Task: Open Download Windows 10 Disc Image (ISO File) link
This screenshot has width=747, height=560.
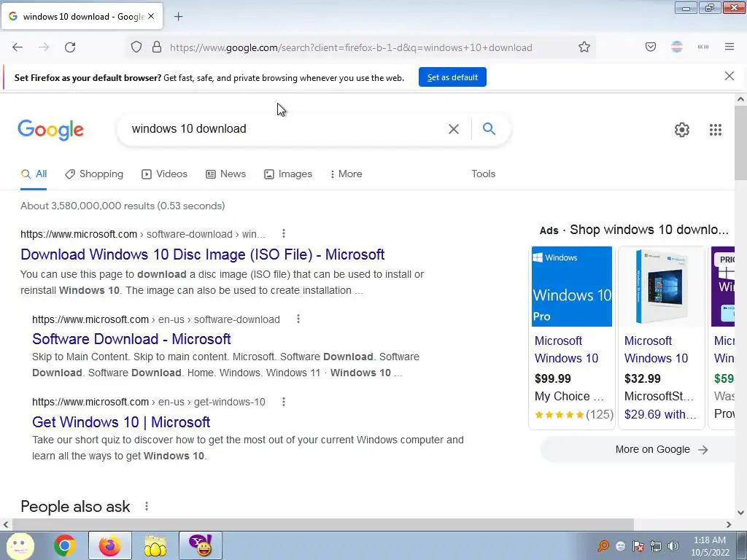Action: click(203, 254)
